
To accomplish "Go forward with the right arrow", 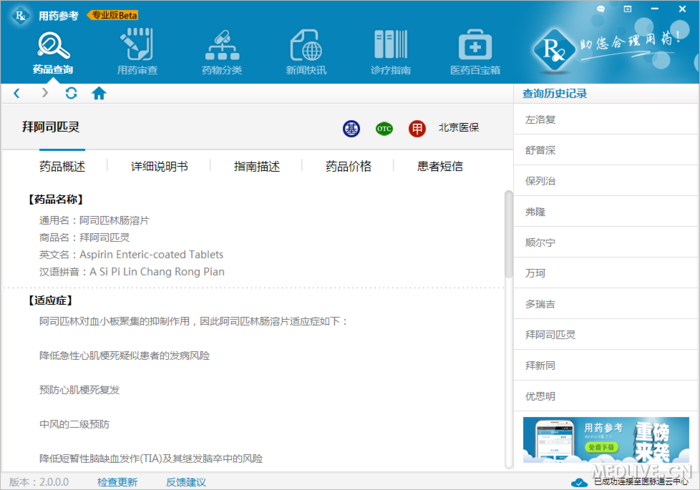I will [45, 93].
